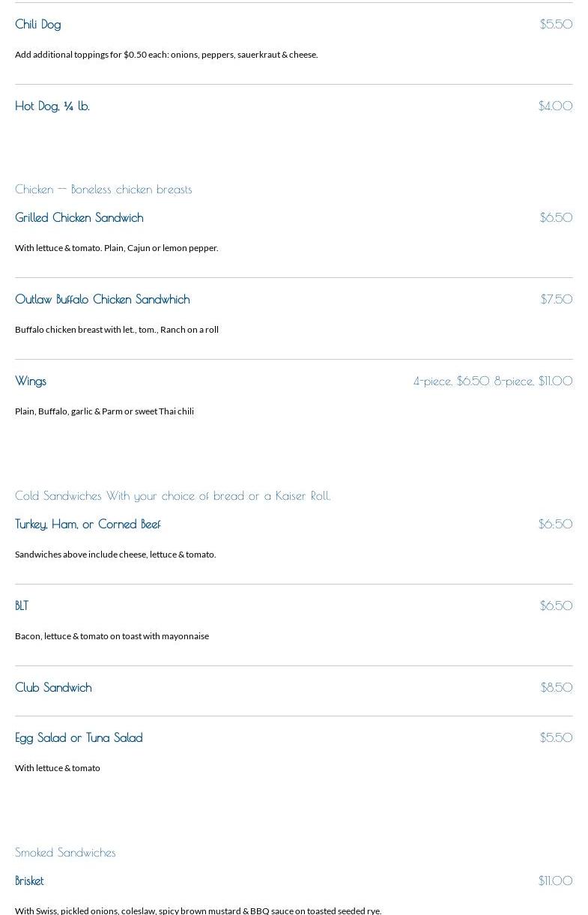Click the Cold Sandwiches section heading
Image resolution: width=588 pixels, height=915 pixels.
(x=172, y=495)
